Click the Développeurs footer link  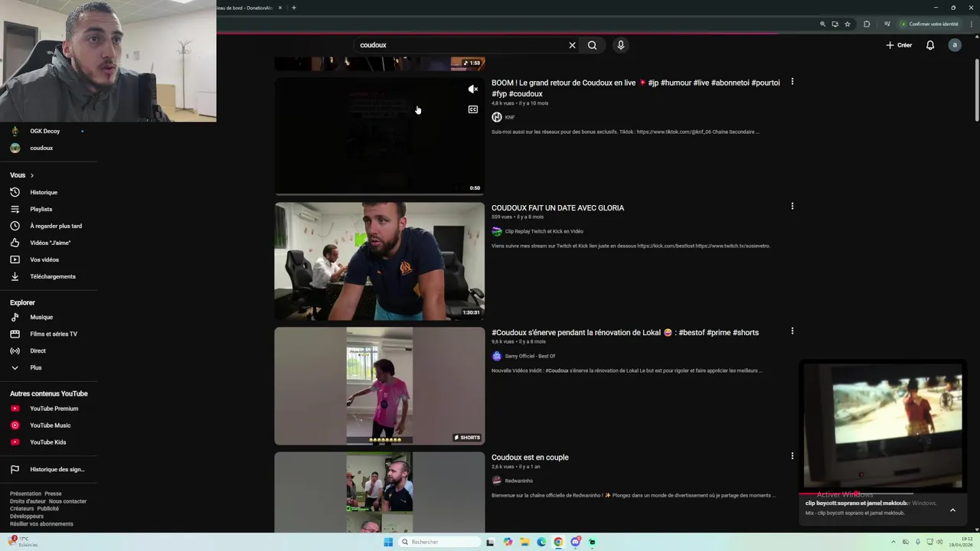27,517
